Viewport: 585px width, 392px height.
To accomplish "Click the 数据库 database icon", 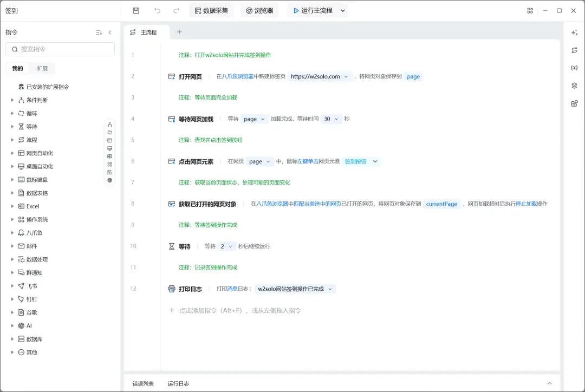I will tap(21, 339).
